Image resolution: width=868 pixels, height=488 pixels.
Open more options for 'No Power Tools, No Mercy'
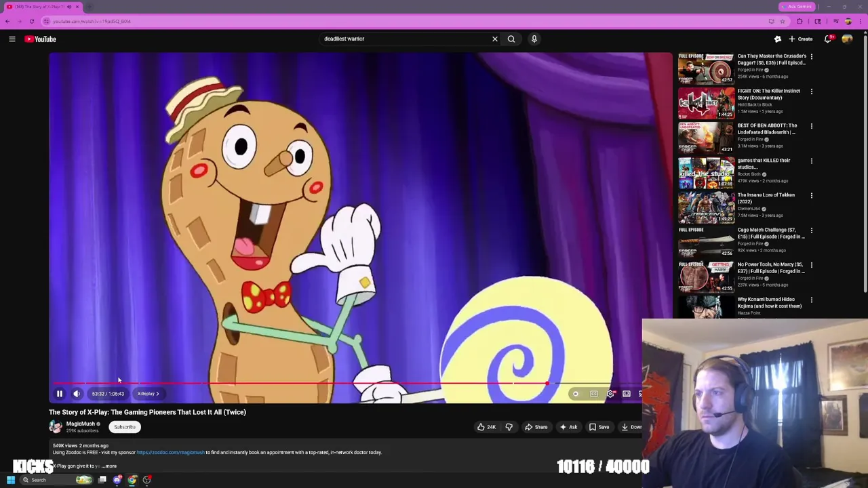tap(812, 265)
